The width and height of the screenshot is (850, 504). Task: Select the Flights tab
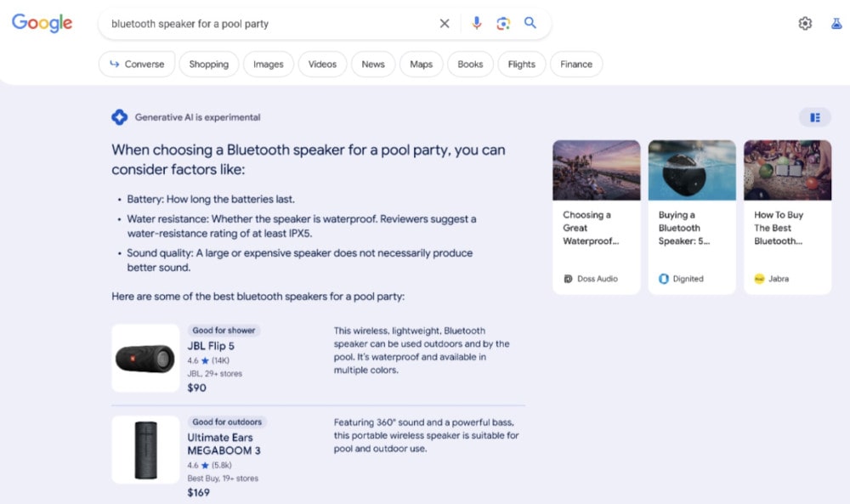pyautogui.click(x=521, y=64)
